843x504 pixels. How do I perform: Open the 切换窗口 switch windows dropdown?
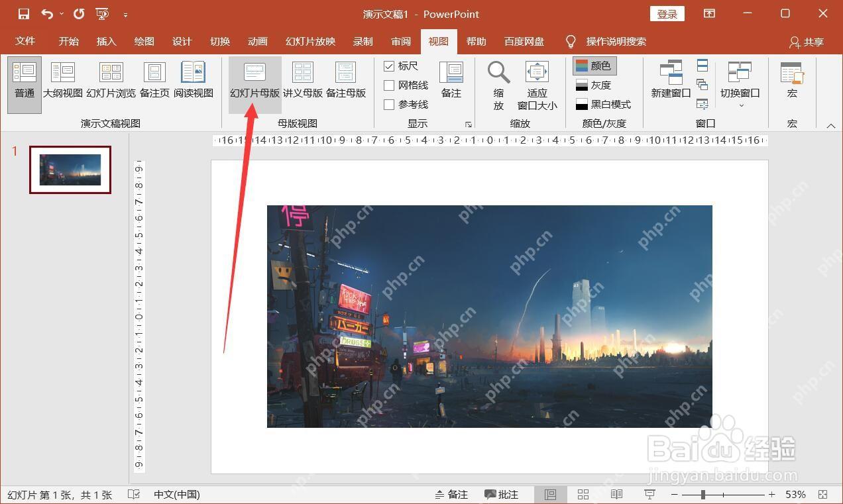[740, 85]
